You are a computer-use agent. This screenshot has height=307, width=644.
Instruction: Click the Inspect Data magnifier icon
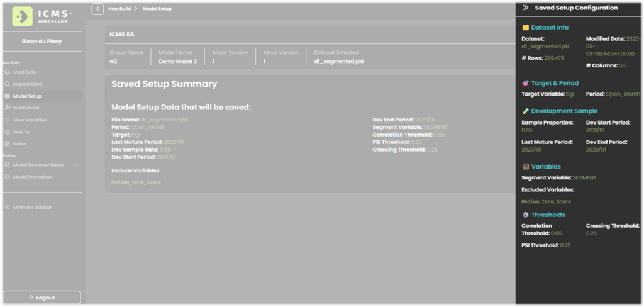click(x=8, y=84)
